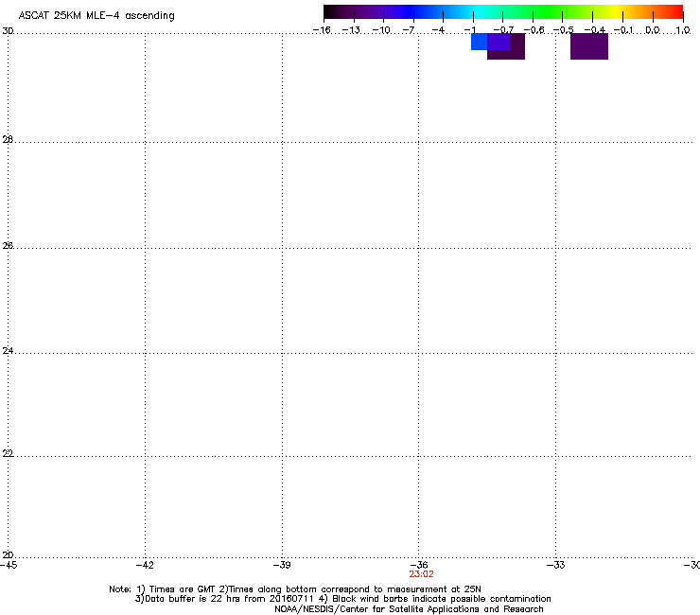700x615 pixels.
Task: Click the longitude label '-45'
Action: (9, 565)
